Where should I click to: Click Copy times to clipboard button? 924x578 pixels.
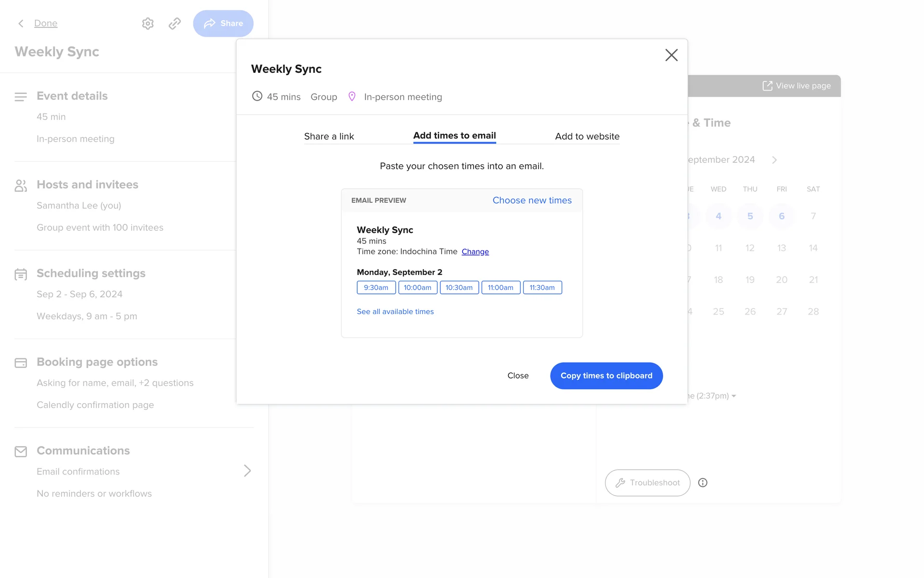click(x=606, y=376)
